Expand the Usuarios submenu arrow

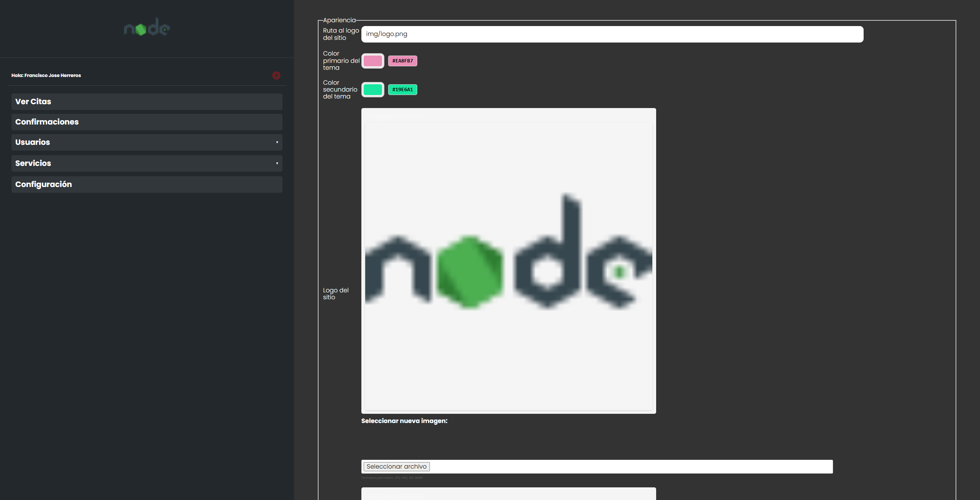click(277, 142)
